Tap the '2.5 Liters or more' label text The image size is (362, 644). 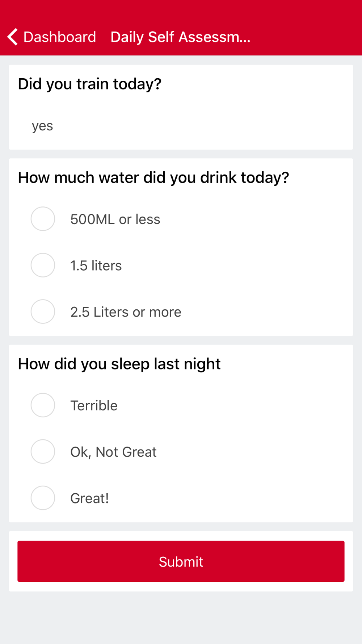[x=126, y=312]
